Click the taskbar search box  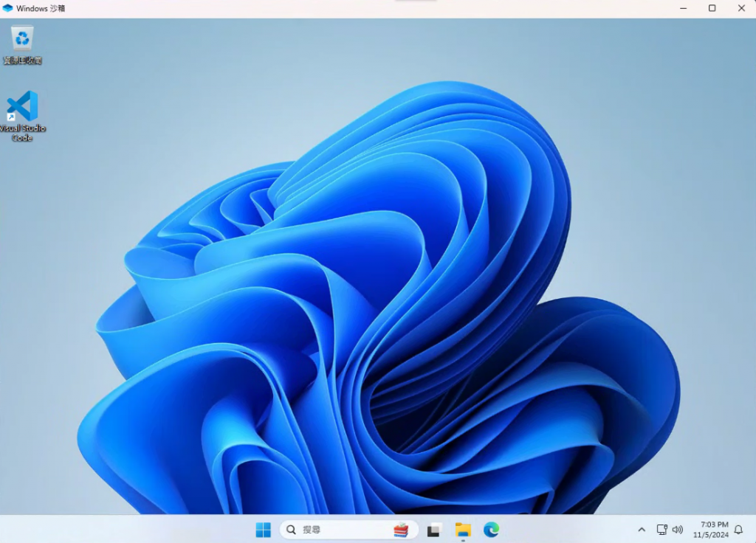click(348, 530)
